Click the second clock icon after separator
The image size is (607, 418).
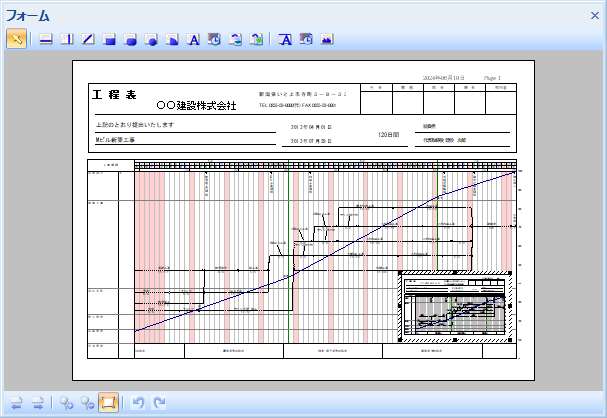coord(306,39)
